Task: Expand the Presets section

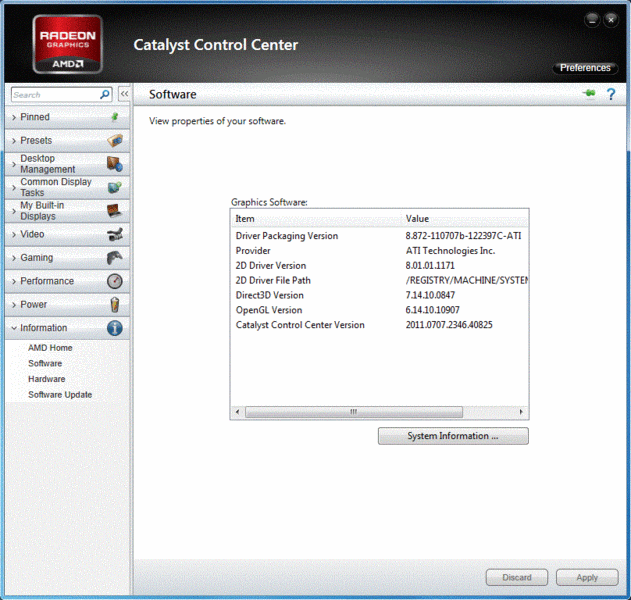Action: (x=68, y=140)
